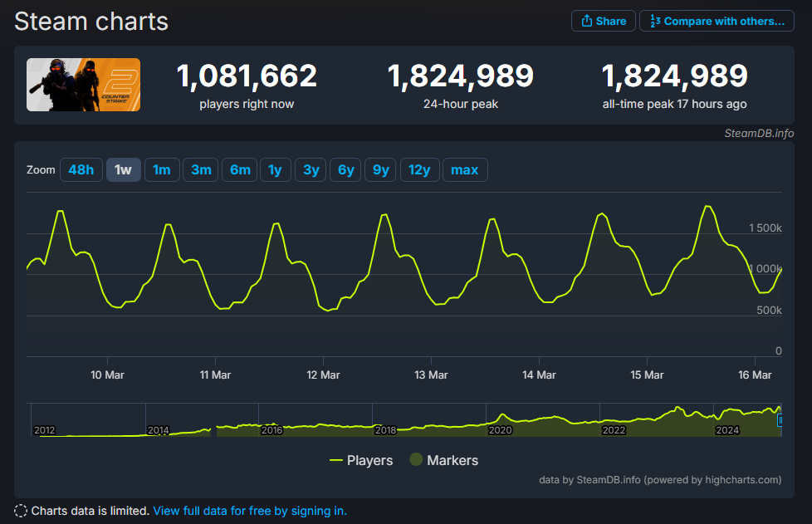812x524 pixels.
Task: Click the Steam charts heading
Action: [91, 22]
